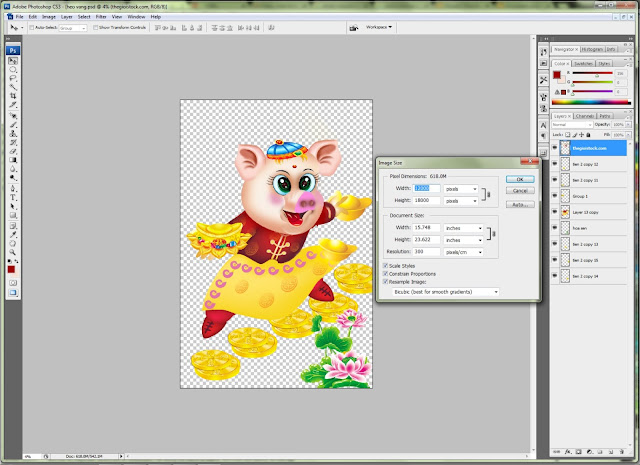This screenshot has height=465, width=640.
Task: Hide Group 1 layer visibility
Action: pyautogui.click(x=555, y=196)
